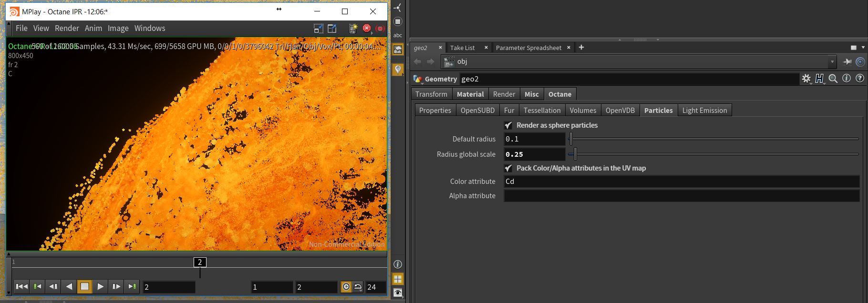The image size is (868, 303).
Task: Open the Windows menu in MPlay
Action: point(150,28)
